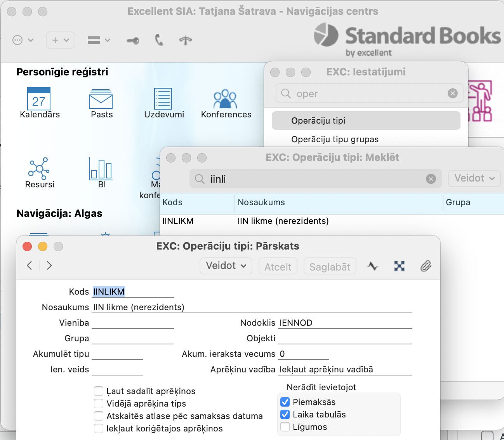
Task: Click the Nosaukums input field
Action: click(x=252, y=307)
